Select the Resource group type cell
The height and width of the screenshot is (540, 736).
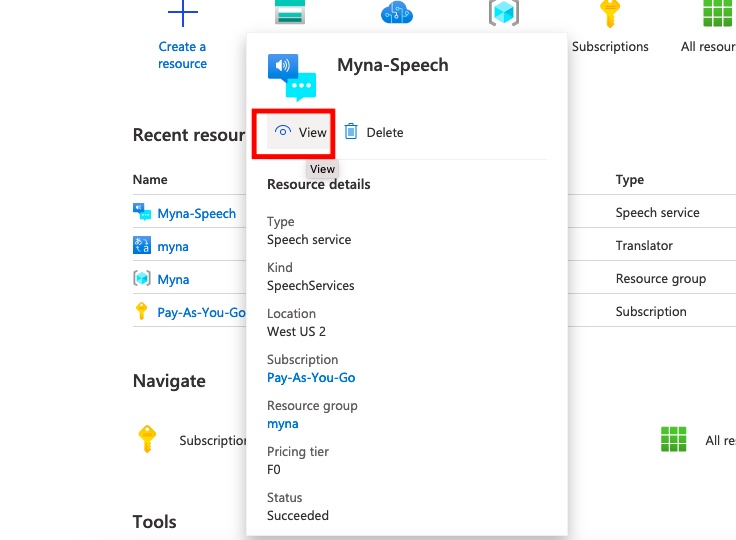pos(661,279)
